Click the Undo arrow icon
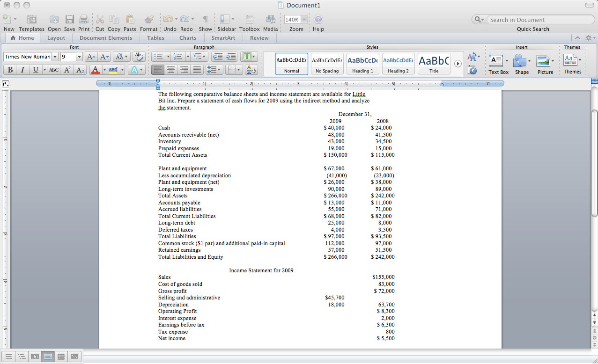Image resolution: width=598 pixels, height=364 pixels. click(167, 19)
